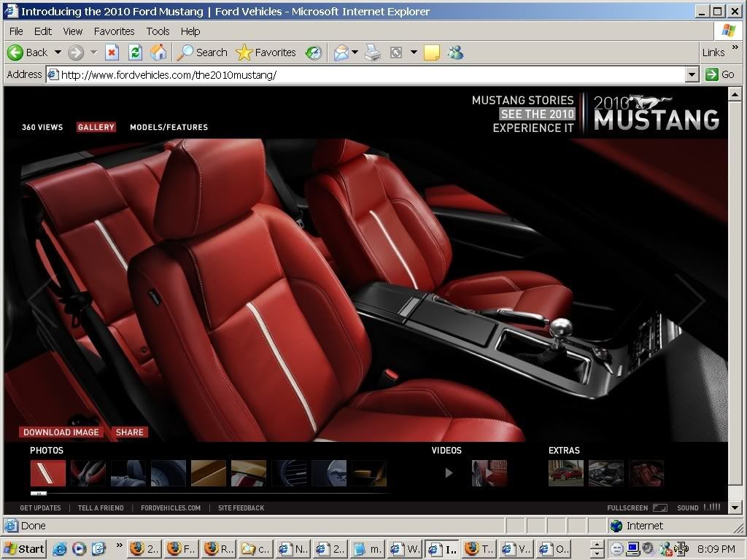747x560 pixels.
Task: Open the Search toolbar button
Action: click(201, 52)
